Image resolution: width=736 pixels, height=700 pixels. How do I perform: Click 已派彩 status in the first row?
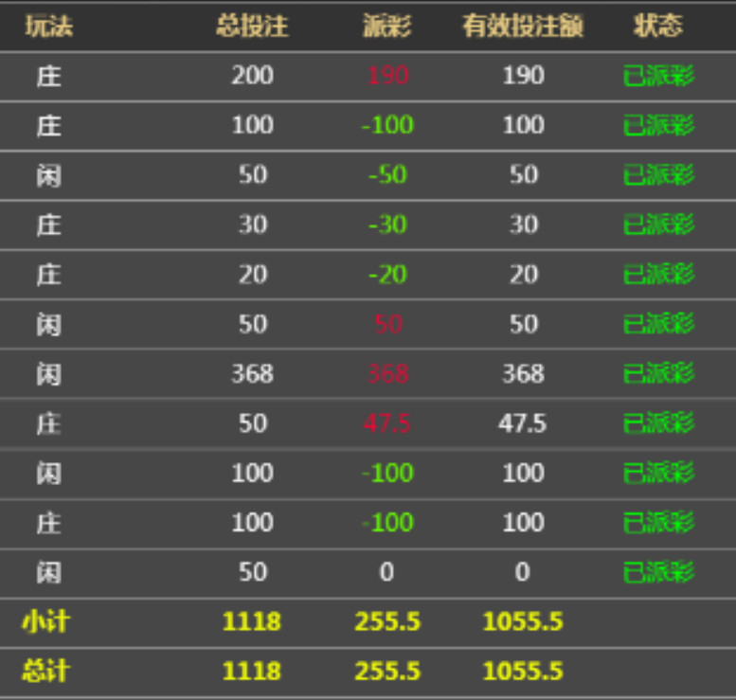point(658,75)
